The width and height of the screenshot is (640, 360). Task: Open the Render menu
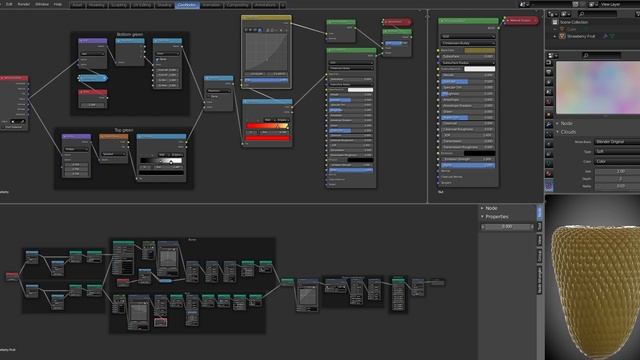24,4
